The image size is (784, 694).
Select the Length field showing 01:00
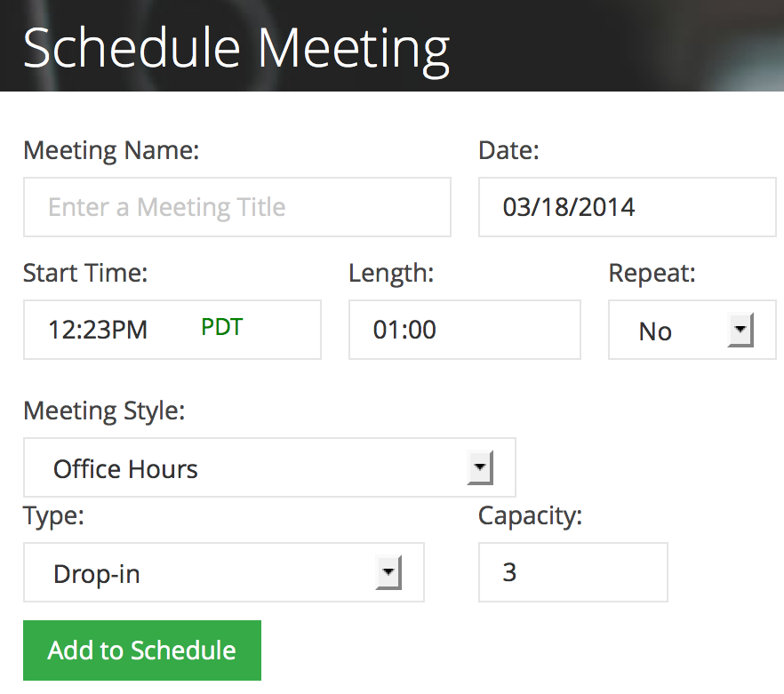(465, 330)
